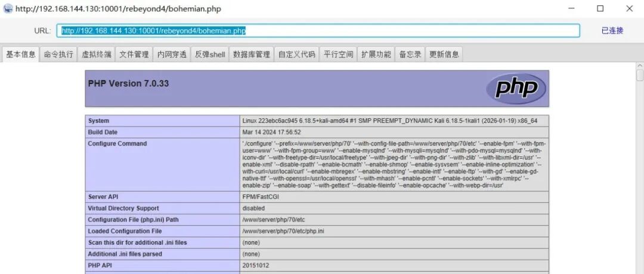Click the FPM/FastCGI value

[x=261, y=197]
